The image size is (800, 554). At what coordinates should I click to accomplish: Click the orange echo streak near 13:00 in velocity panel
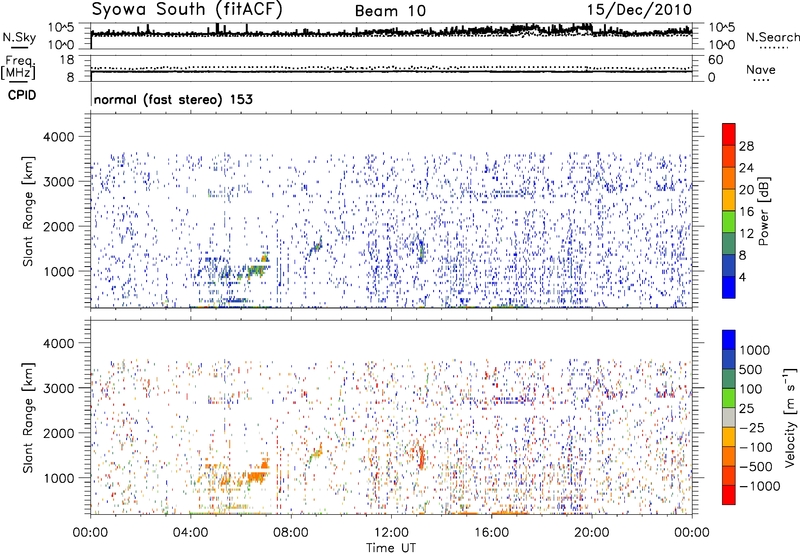[421, 457]
